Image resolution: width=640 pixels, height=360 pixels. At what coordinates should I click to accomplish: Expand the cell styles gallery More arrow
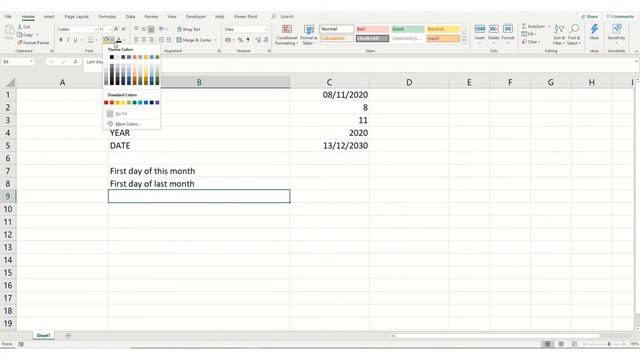(464, 40)
